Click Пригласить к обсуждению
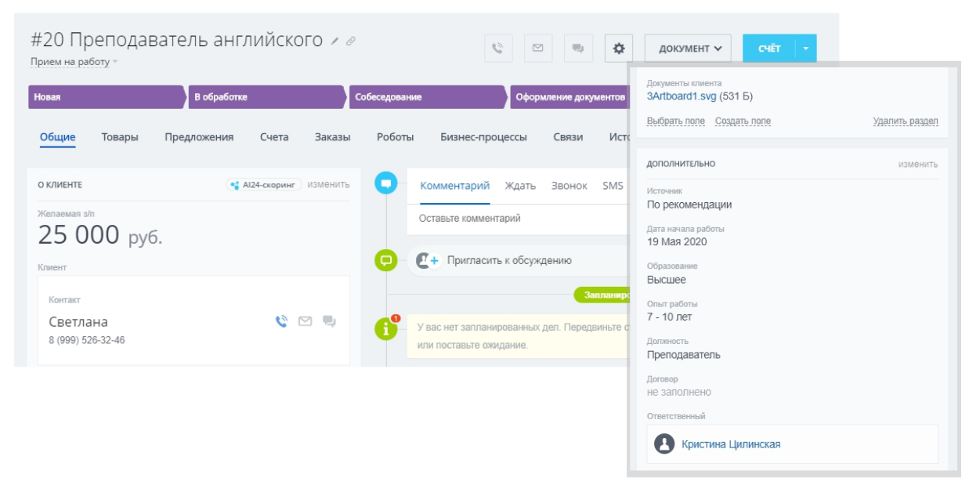 [x=509, y=261]
